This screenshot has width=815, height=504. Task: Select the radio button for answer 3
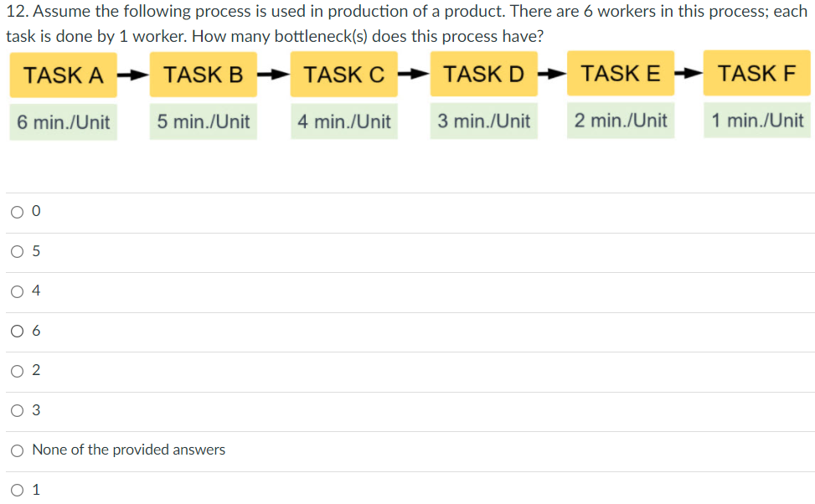17,409
